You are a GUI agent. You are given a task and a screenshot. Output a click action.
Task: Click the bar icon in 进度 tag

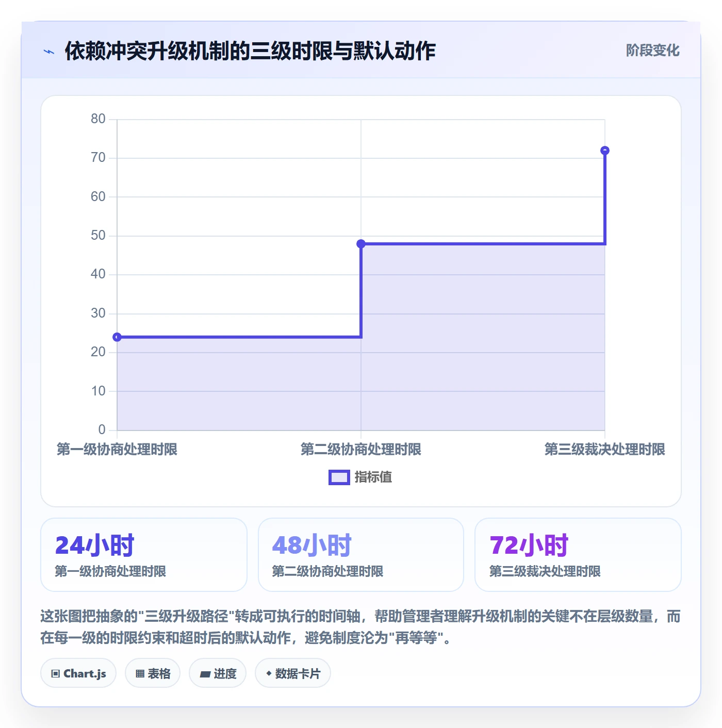205,674
